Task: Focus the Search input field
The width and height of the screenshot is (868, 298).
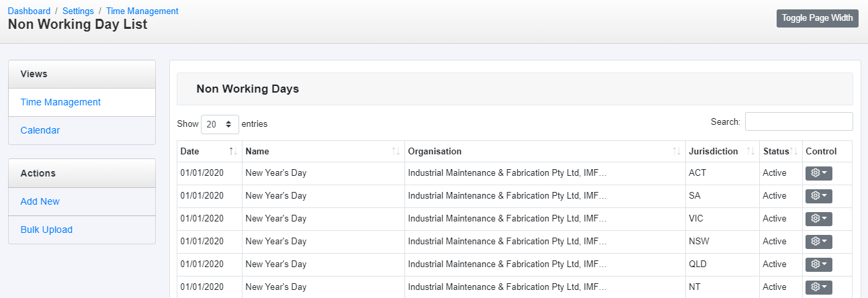Action: 799,121
